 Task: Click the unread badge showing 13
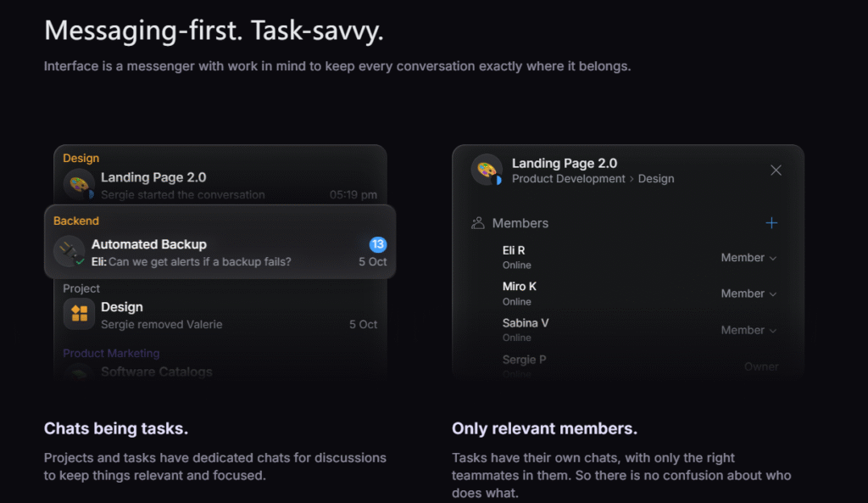pos(378,244)
